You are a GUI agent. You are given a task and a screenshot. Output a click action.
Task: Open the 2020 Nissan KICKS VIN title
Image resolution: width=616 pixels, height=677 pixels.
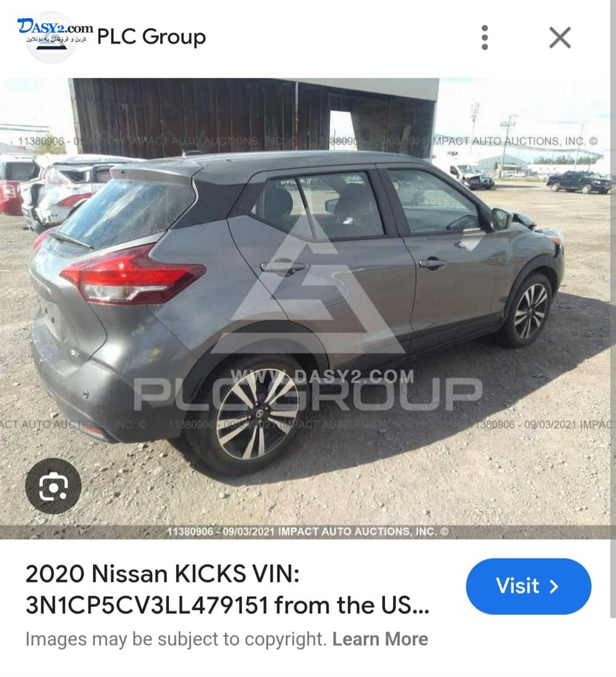click(x=227, y=590)
